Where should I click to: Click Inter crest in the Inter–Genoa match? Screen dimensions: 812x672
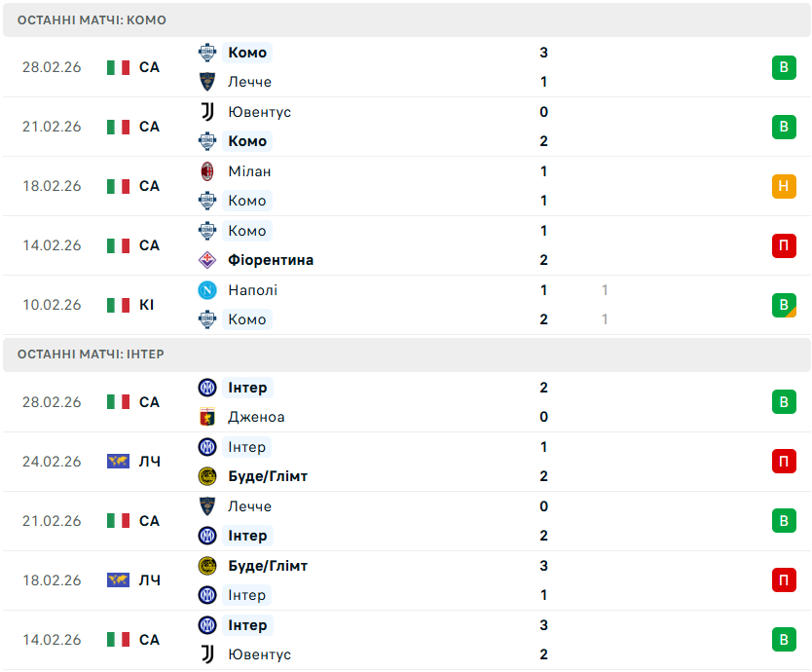point(206,388)
